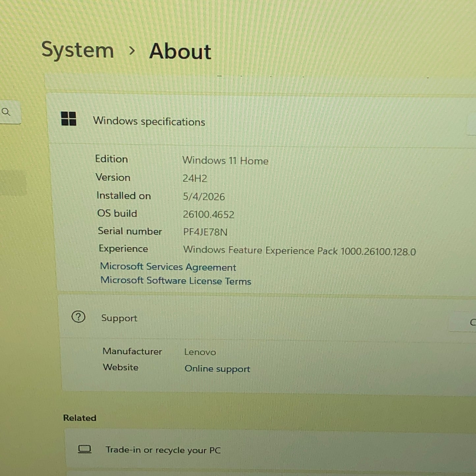The height and width of the screenshot is (476, 476).
Task: Select the version value '24H2'
Action: (195, 178)
